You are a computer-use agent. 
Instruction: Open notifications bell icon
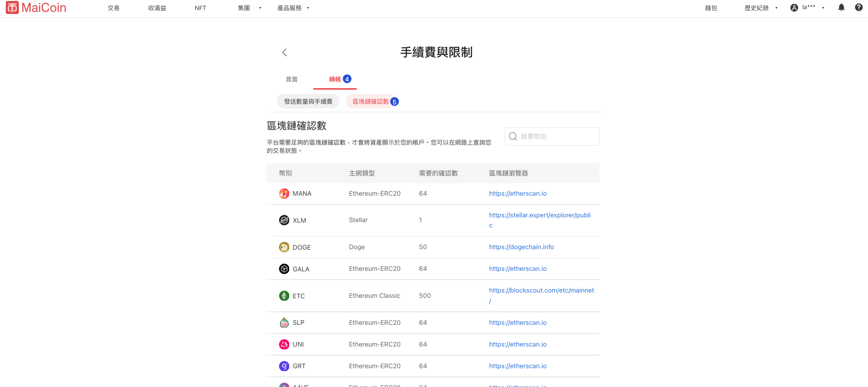pos(841,7)
